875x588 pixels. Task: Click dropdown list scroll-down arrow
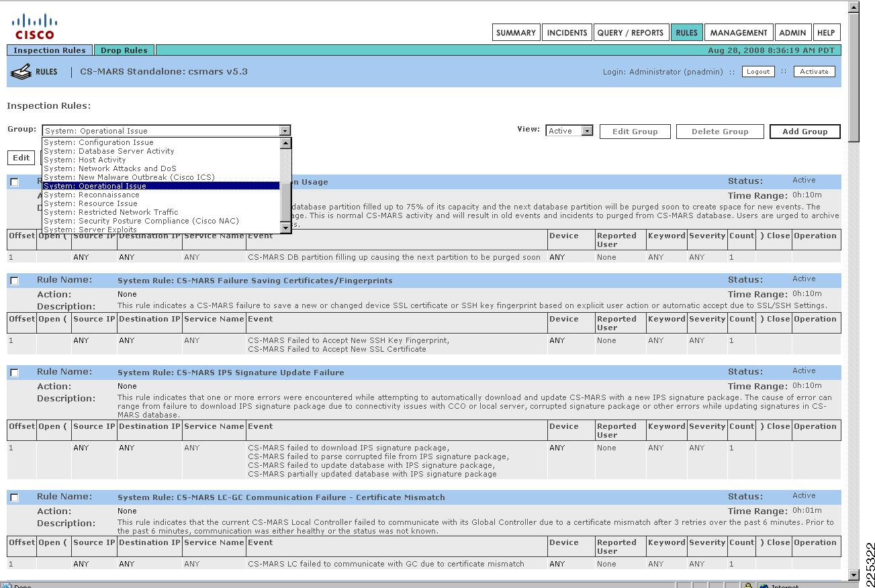[285, 228]
